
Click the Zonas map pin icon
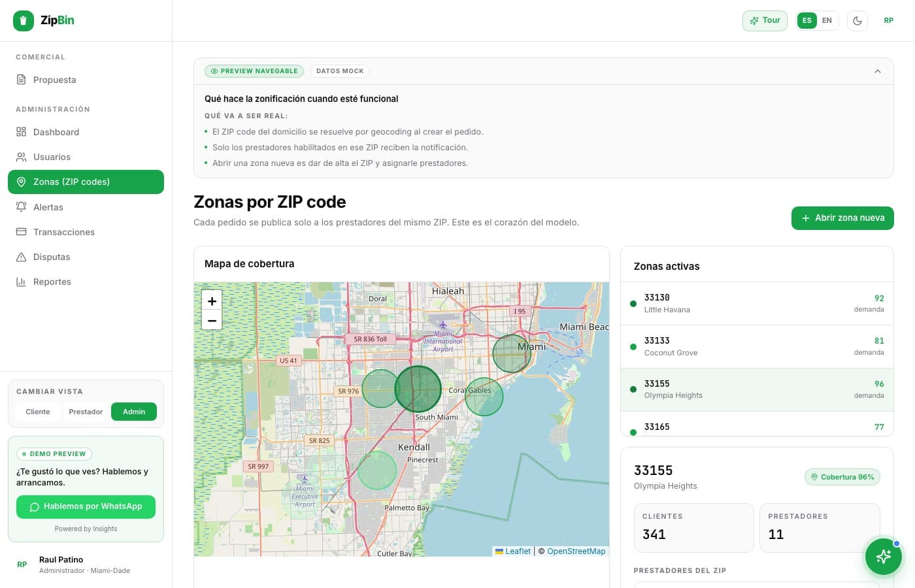coord(21,182)
